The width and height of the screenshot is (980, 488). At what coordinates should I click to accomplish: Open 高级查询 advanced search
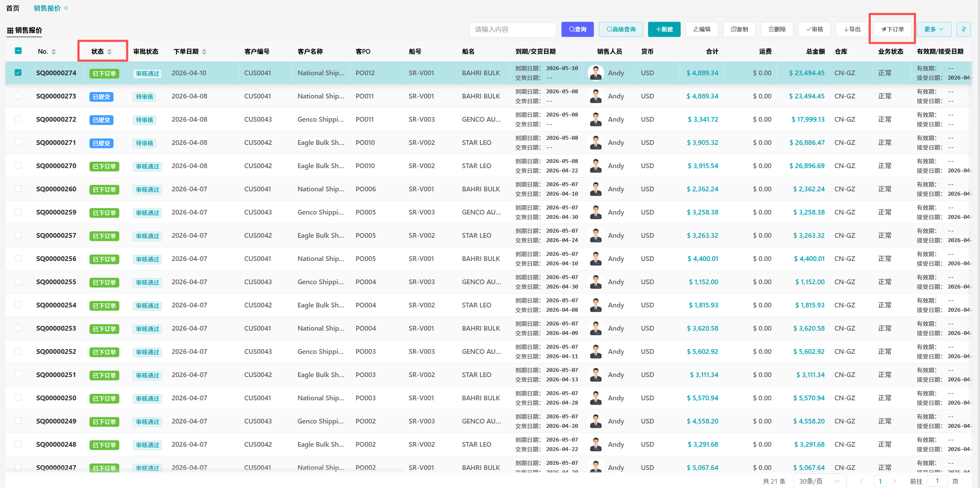click(x=621, y=29)
